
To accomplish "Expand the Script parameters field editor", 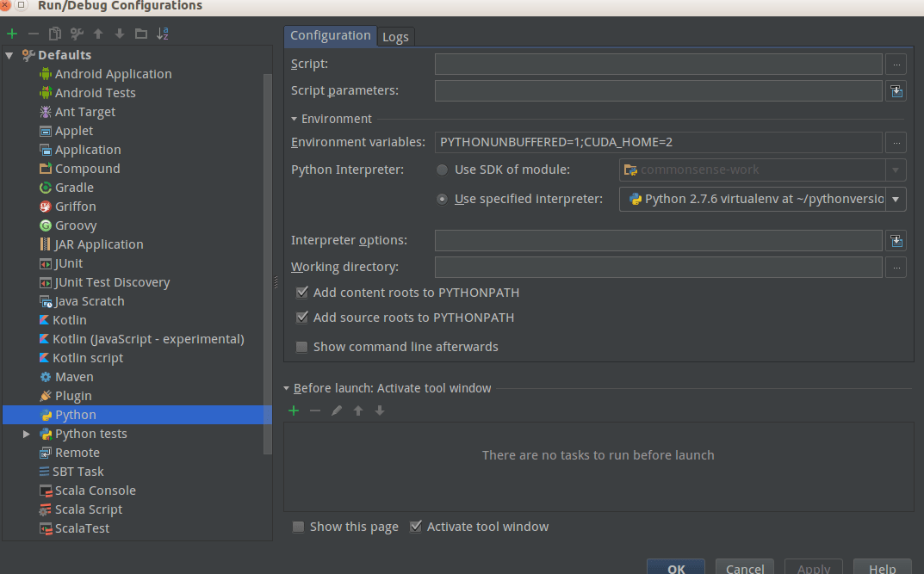I will pyautogui.click(x=896, y=91).
